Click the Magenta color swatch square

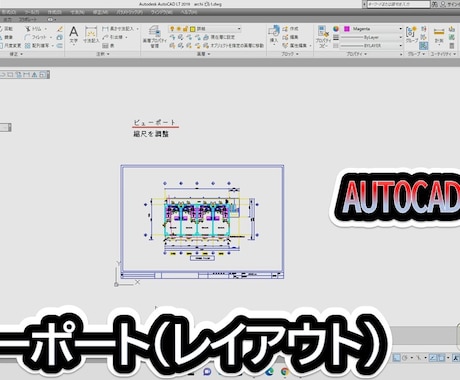347,29
